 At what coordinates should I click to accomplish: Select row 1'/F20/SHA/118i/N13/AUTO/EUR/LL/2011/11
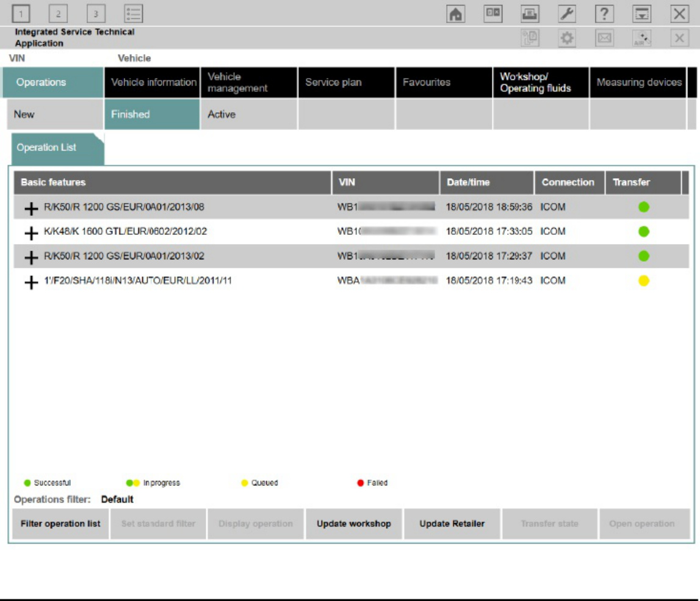351,281
